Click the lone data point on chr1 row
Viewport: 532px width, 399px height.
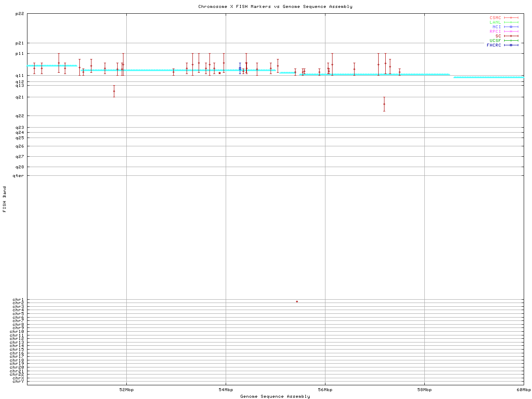point(297,301)
